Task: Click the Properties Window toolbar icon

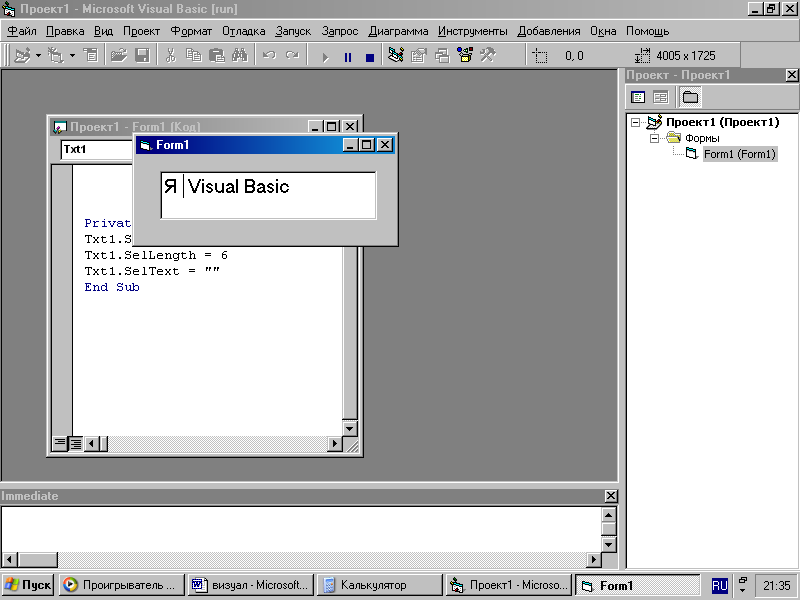Action: point(418,55)
